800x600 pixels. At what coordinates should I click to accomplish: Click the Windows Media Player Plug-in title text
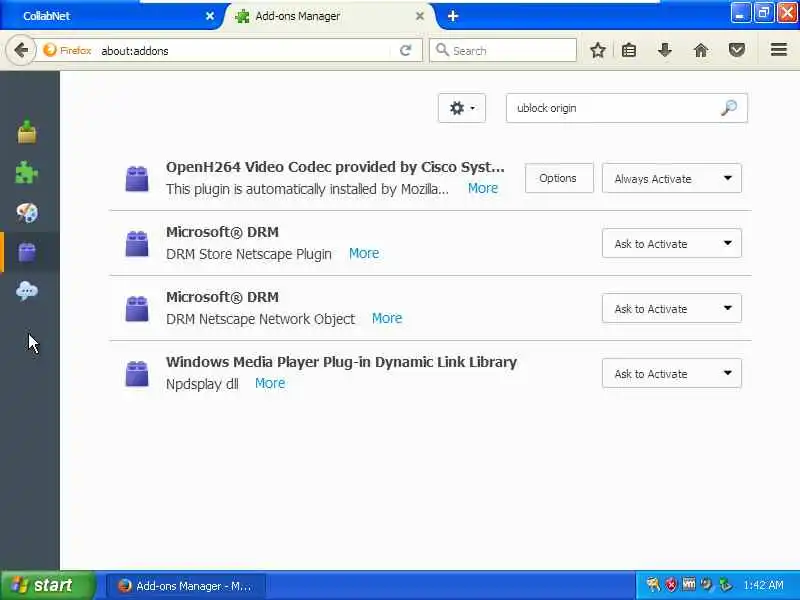point(341,362)
